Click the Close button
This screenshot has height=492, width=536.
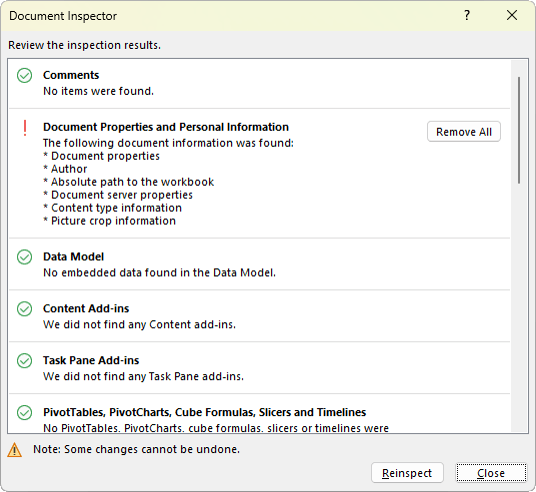click(x=491, y=473)
